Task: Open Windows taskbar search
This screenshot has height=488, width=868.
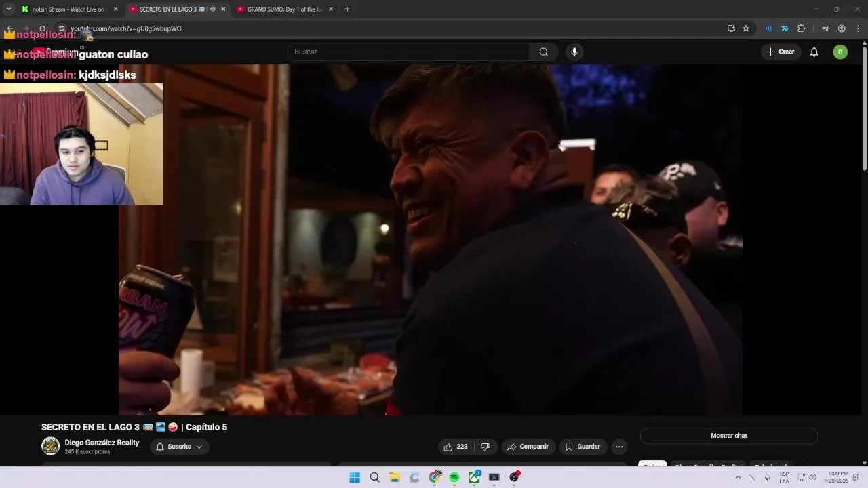Action: click(374, 477)
